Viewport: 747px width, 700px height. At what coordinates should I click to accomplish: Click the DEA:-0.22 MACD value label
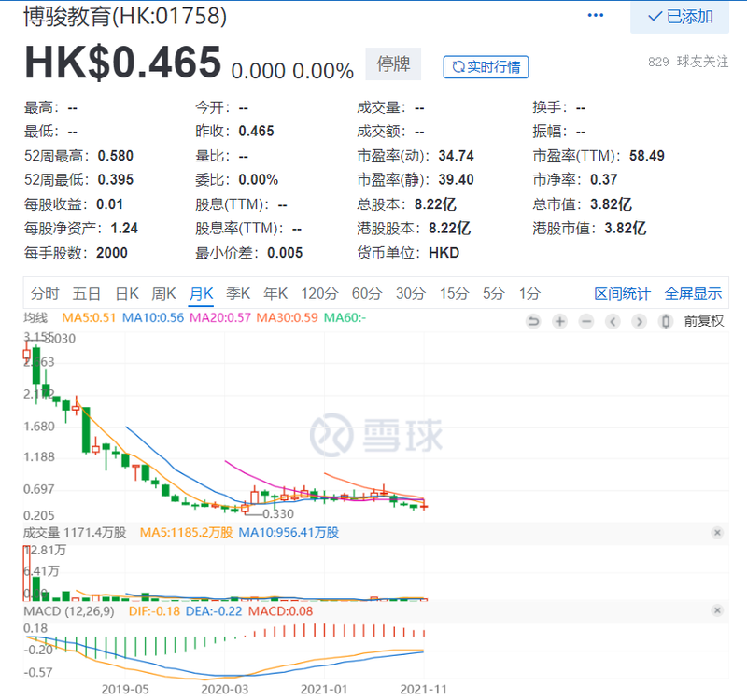click(214, 611)
